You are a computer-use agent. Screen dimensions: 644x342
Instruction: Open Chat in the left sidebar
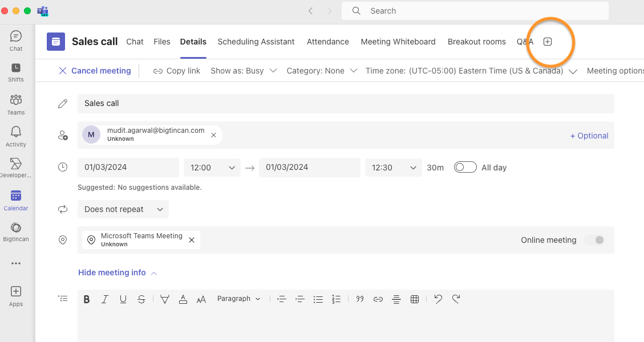[16, 40]
